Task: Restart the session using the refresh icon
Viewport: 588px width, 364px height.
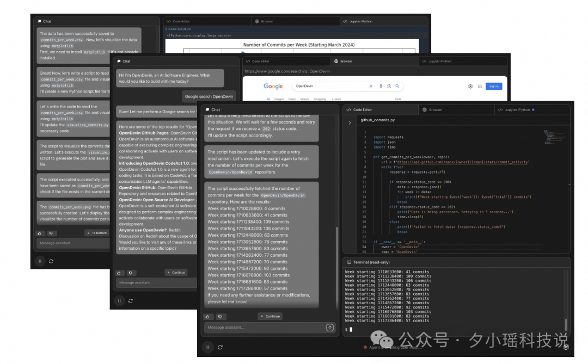Action: [220, 347]
